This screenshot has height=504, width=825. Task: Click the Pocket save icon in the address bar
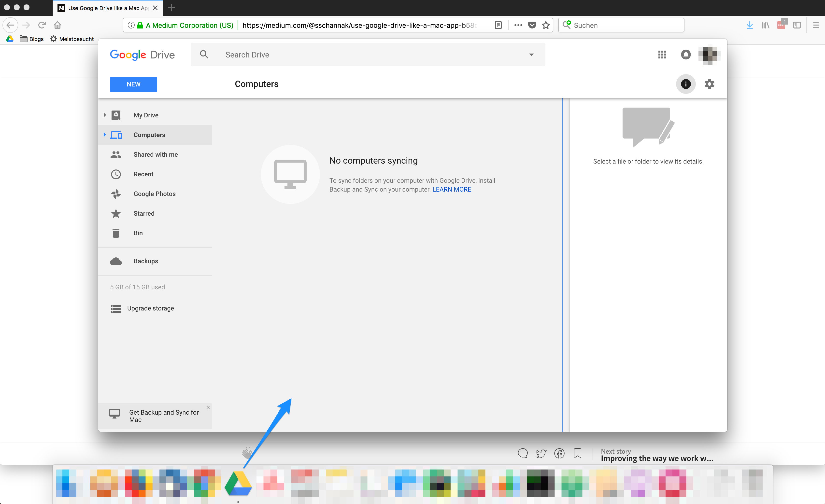click(x=532, y=25)
